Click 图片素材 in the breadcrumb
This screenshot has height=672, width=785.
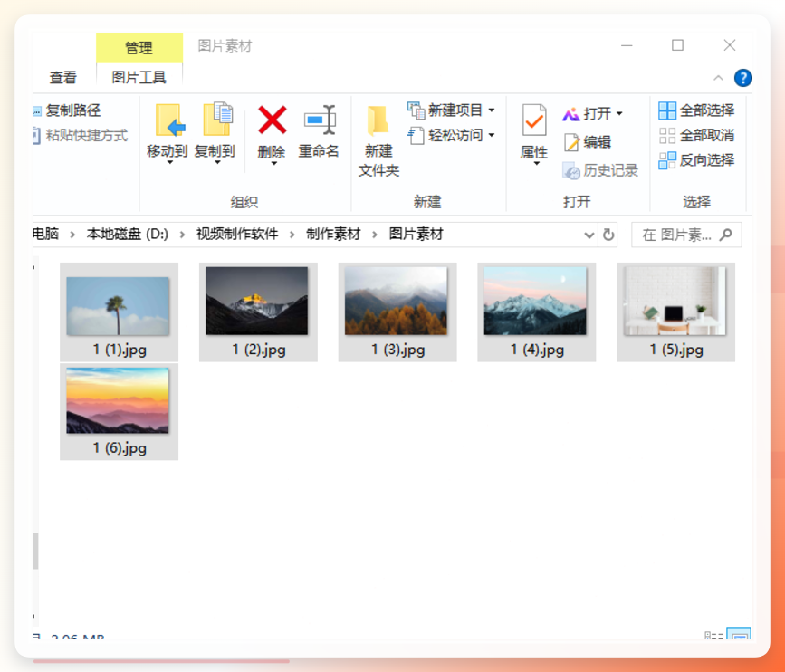[416, 234]
